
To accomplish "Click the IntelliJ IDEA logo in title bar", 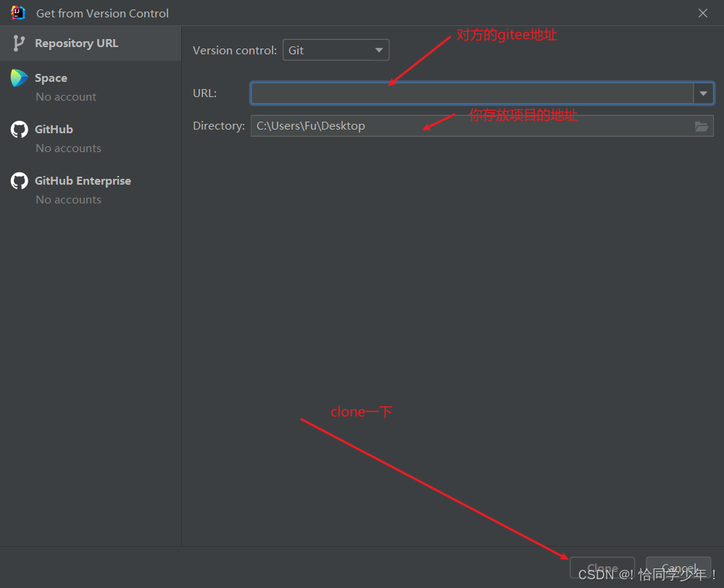I will [17, 13].
